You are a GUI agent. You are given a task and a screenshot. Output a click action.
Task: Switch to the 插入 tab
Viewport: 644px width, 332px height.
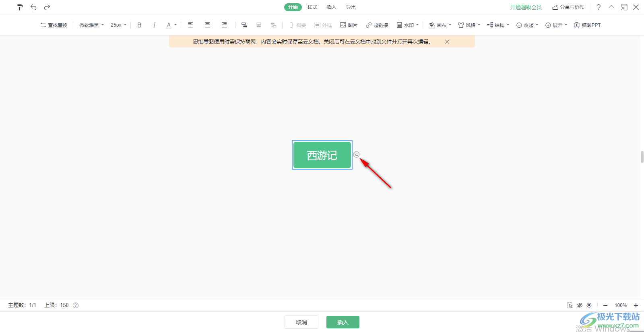click(x=331, y=7)
